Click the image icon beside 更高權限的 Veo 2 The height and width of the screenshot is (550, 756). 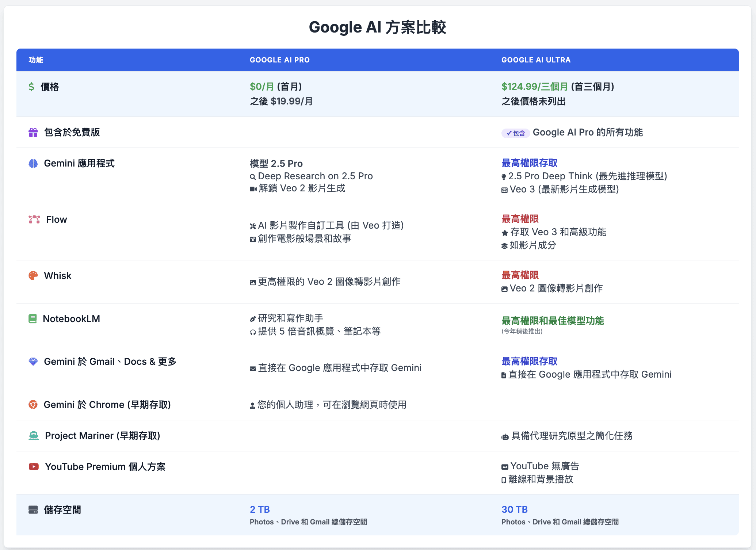point(253,282)
